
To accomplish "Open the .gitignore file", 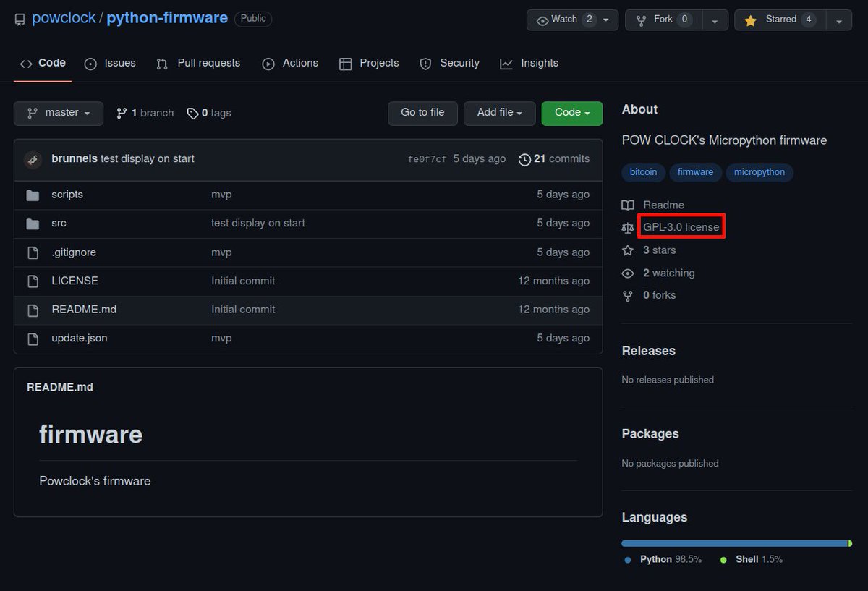I will [74, 252].
